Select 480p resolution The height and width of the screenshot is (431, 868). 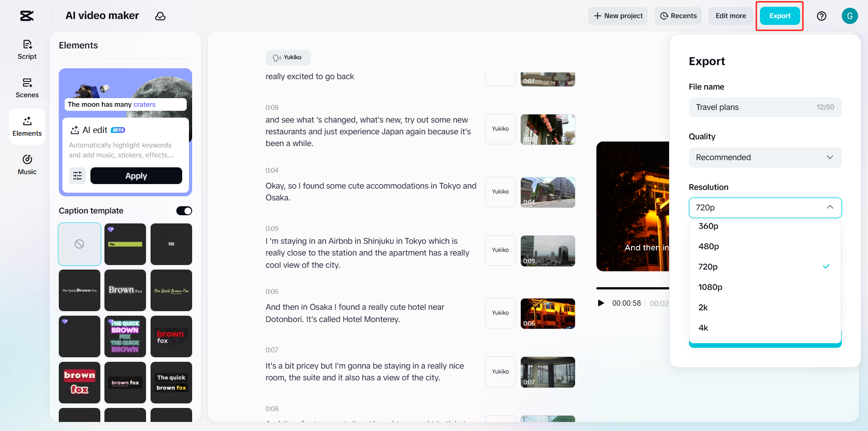click(765, 246)
